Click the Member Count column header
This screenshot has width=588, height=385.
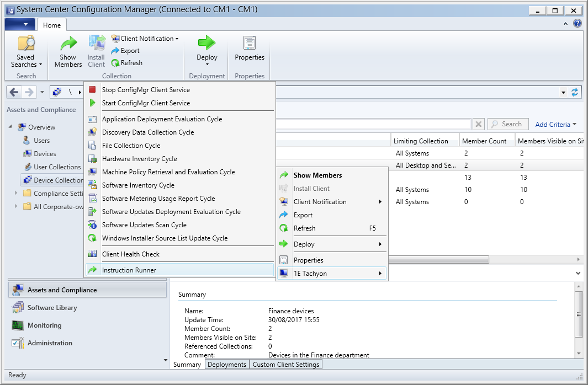point(484,141)
